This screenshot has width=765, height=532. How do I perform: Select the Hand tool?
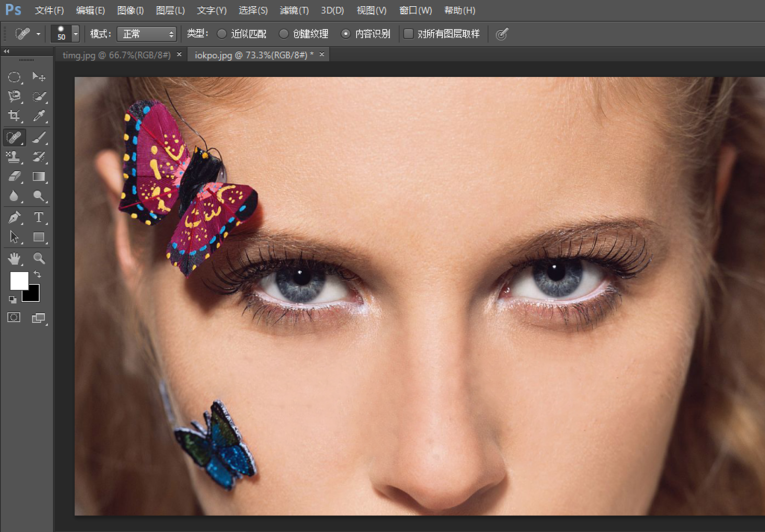pos(15,258)
